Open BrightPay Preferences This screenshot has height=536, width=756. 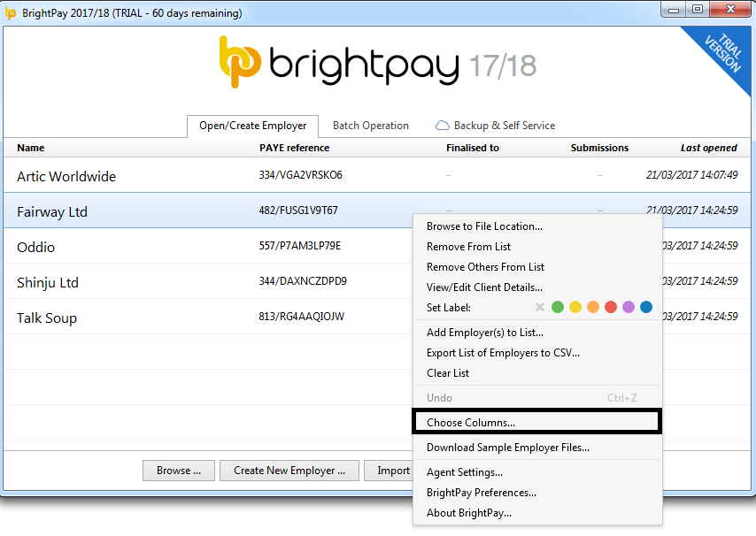click(537, 493)
